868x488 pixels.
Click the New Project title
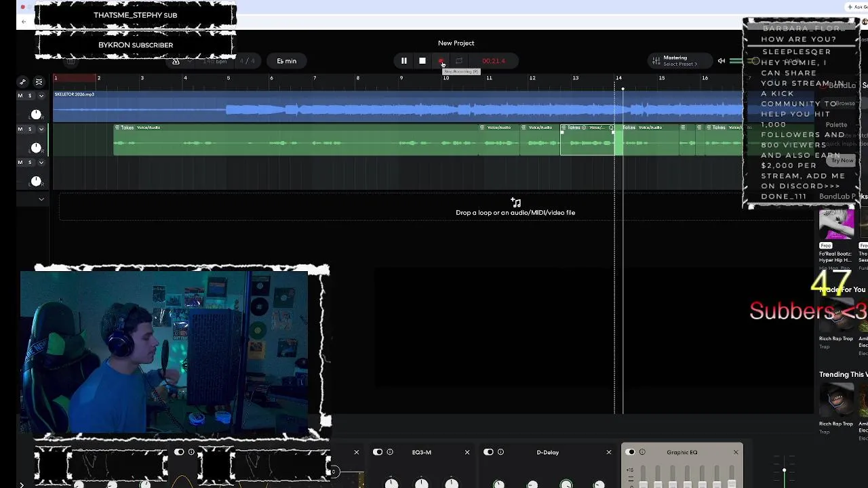point(456,43)
